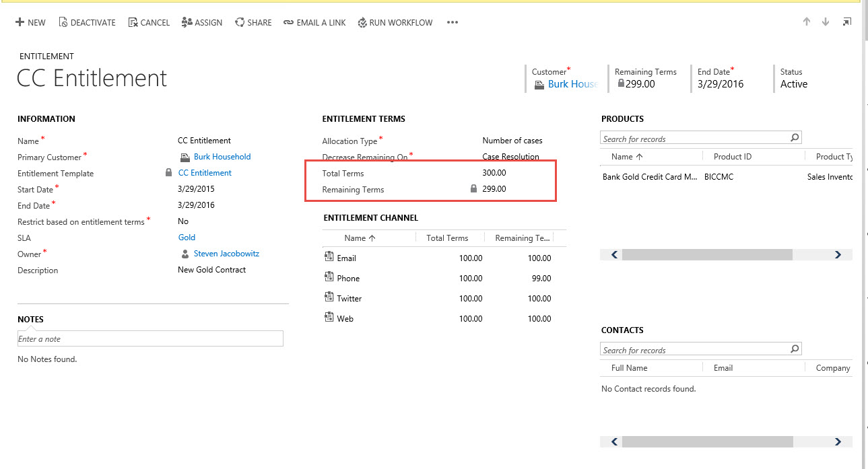Click the NEW record button
The image size is (868, 469).
pyautogui.click(x=30, y=22)
